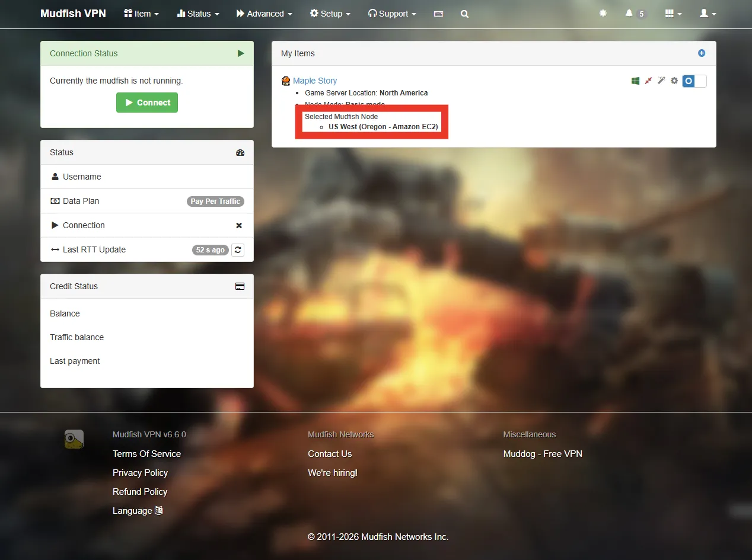Click the Language link in footer
This screenshot has height=560, width=752.
[138, 511]
